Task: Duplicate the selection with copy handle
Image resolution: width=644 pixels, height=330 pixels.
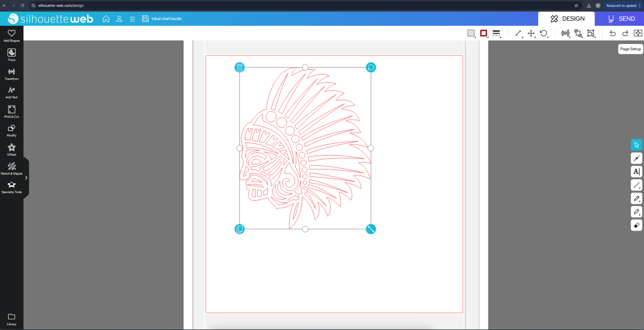Action: pos(240,229)
